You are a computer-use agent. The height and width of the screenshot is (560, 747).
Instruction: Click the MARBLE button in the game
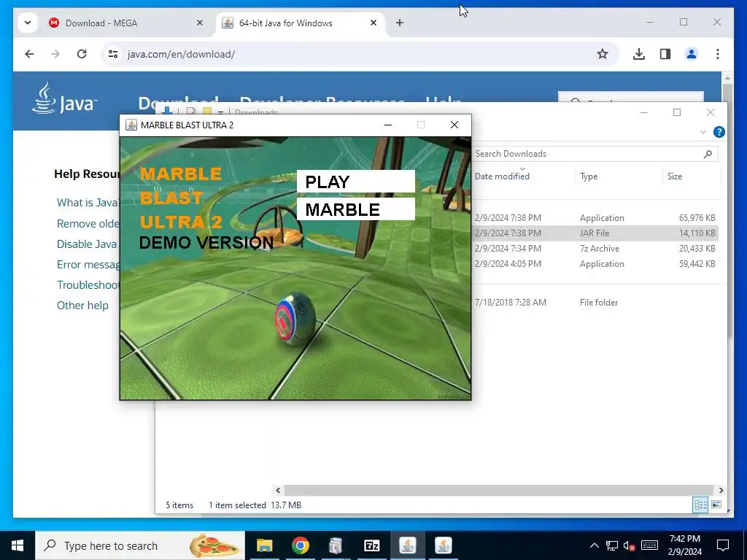pyautogui.click(x=355, y=209)
